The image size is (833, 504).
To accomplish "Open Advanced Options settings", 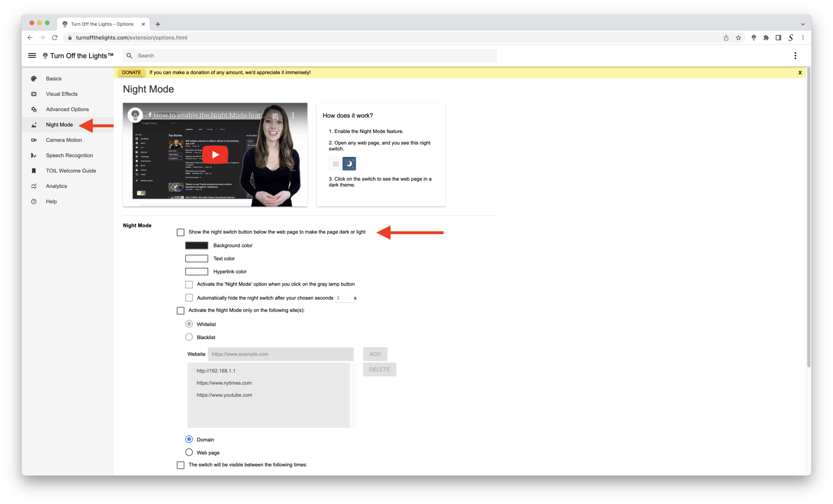I will point(67,109).
